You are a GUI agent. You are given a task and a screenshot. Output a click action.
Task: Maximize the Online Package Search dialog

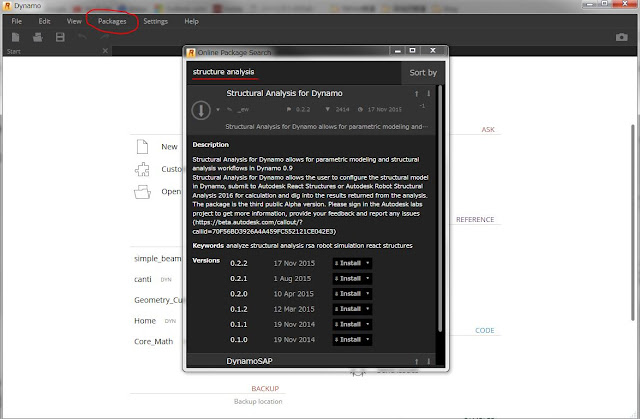tap(413, 50)
